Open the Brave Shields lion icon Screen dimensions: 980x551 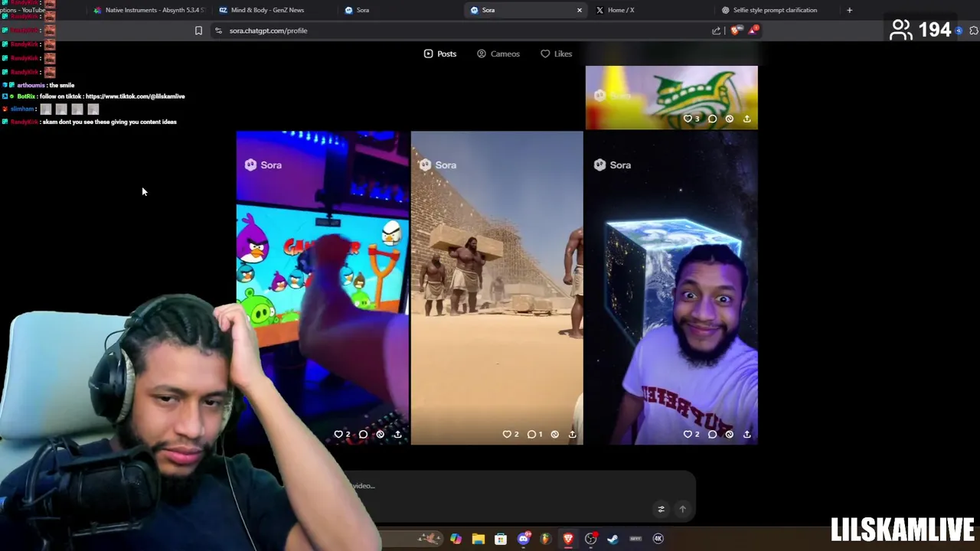735,31
